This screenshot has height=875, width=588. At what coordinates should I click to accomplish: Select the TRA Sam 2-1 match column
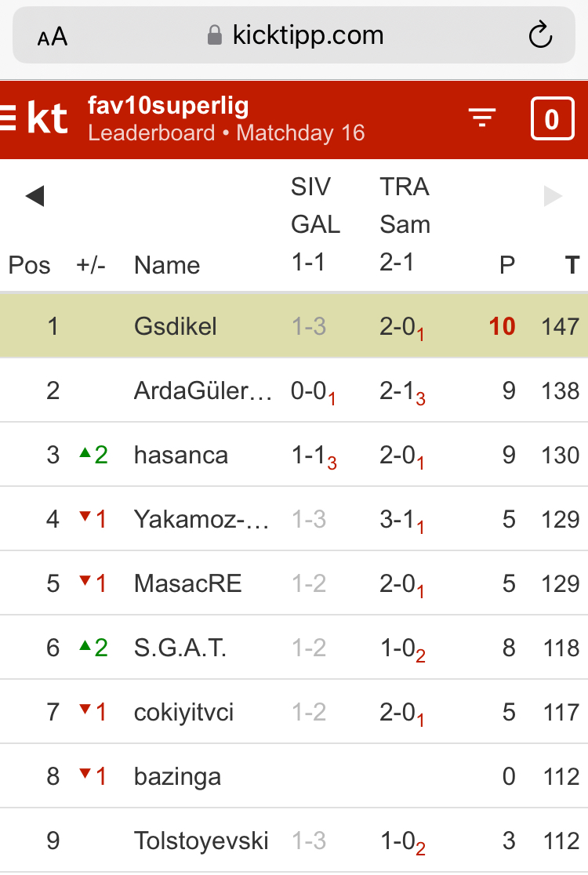(405, 225)
